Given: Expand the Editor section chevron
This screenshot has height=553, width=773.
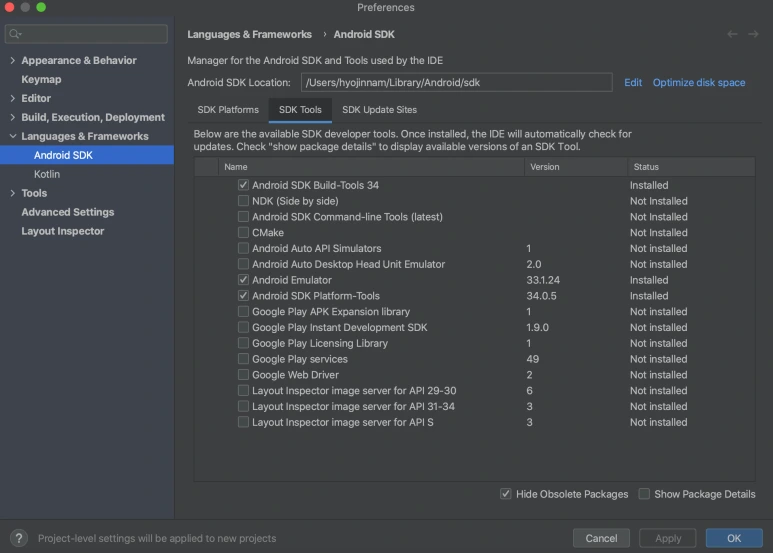Looking at the screenshot, I should click(12, 98).
